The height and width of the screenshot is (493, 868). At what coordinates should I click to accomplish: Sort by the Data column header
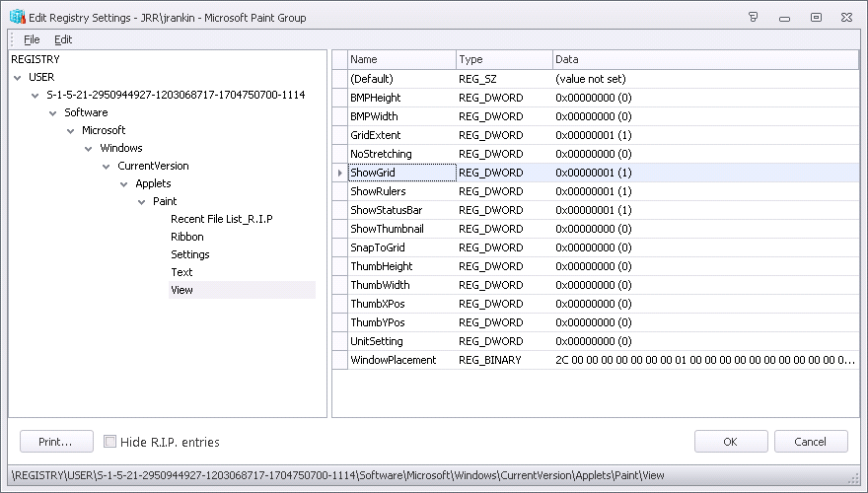pos(706,59)
